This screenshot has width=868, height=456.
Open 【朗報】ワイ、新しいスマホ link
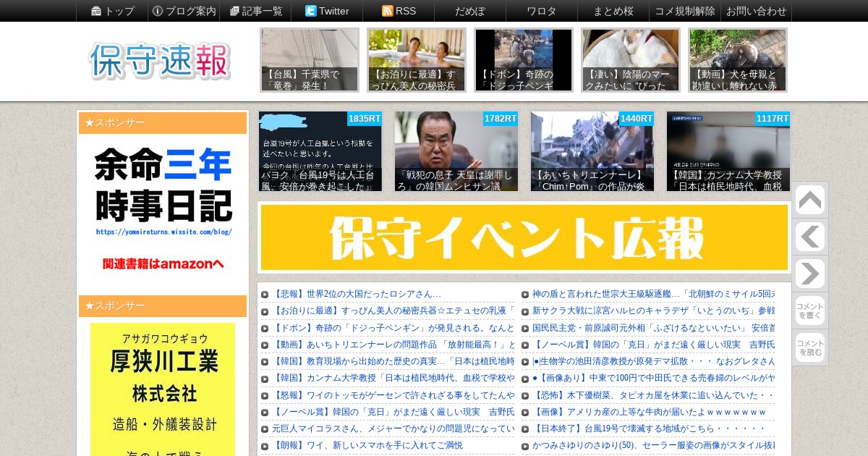pyautogui.click(x=367, y=445)
